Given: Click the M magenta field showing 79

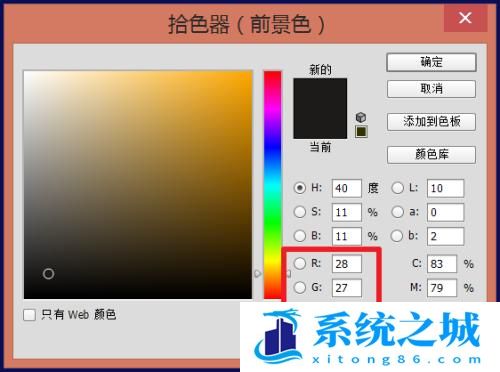Looking at the screenshot, I should pyautogui.click(x=442, y=288).
